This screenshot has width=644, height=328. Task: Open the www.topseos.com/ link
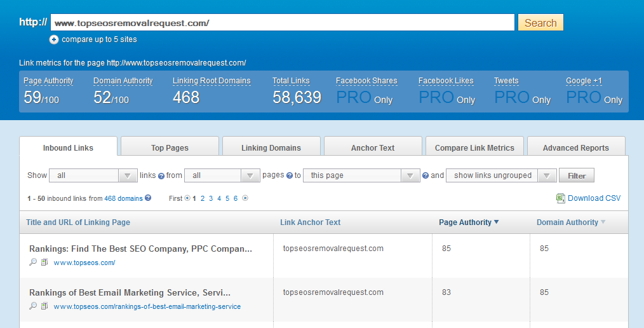pyautogui.click(x=84, y=263)
